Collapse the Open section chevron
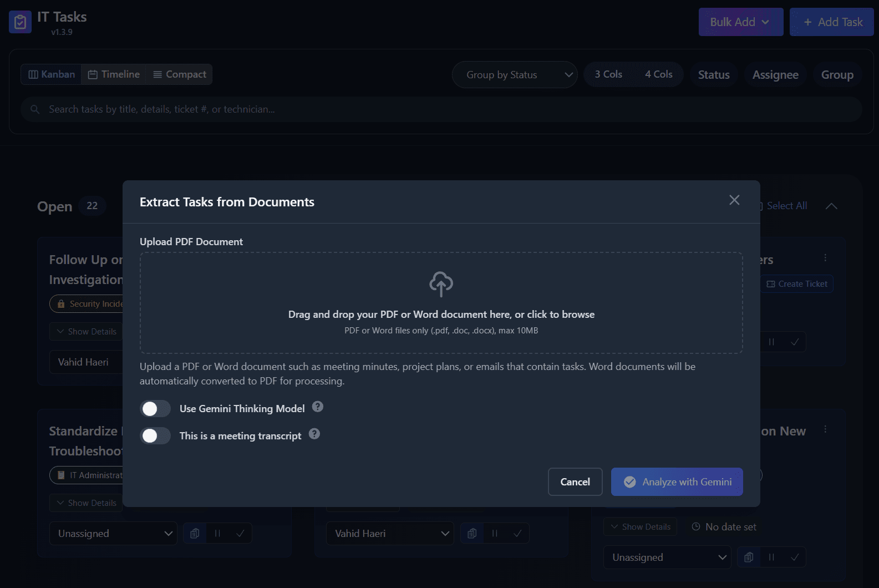Viewport: 879px width, 588px height. (831, 206)
